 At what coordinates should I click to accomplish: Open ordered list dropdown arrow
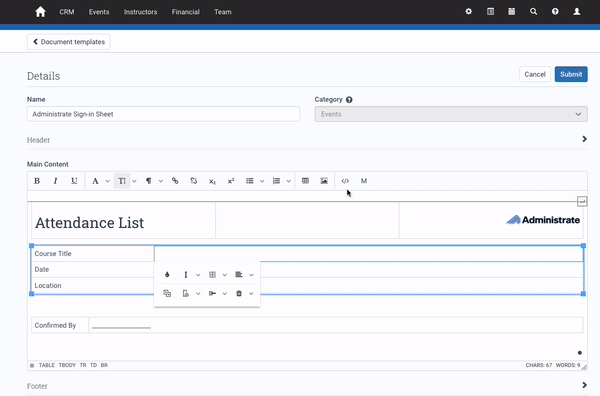point(289,181)
